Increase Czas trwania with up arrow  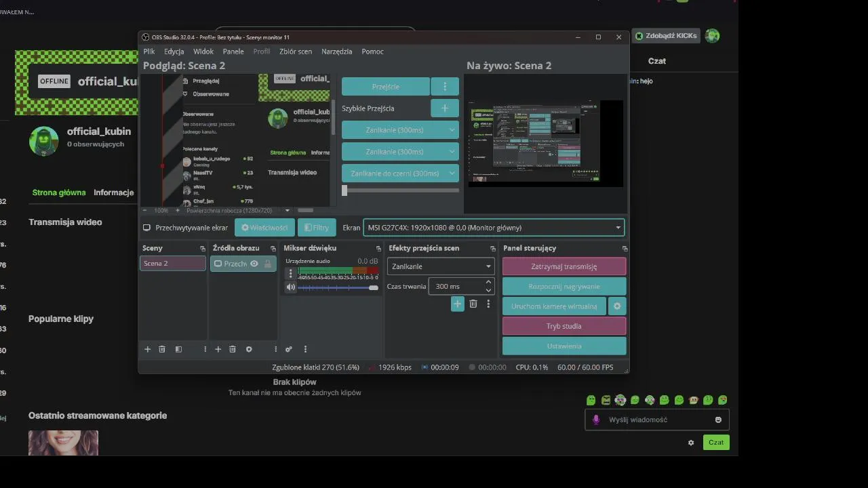tap(488, 283)
